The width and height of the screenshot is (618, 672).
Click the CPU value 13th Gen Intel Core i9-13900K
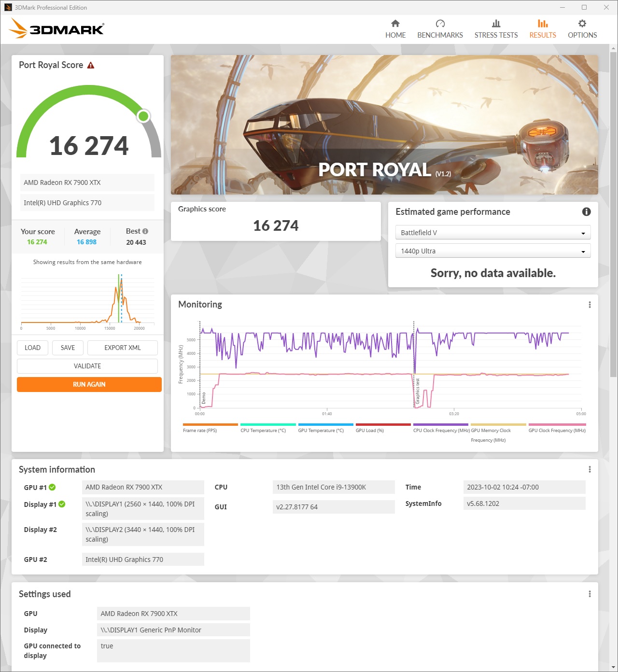(x=334, y=487)
